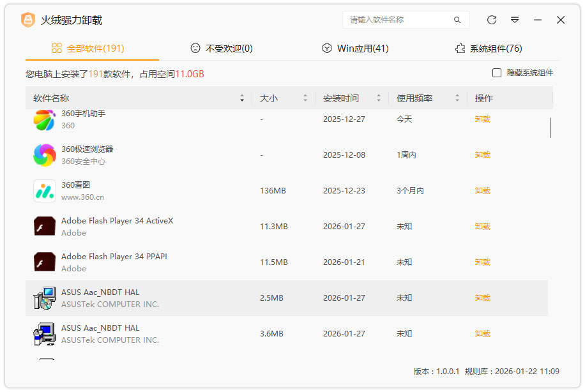
Task: Uninstall Adobe Flash Player 34 PPAPI
Action: click(x=482, y=262)
